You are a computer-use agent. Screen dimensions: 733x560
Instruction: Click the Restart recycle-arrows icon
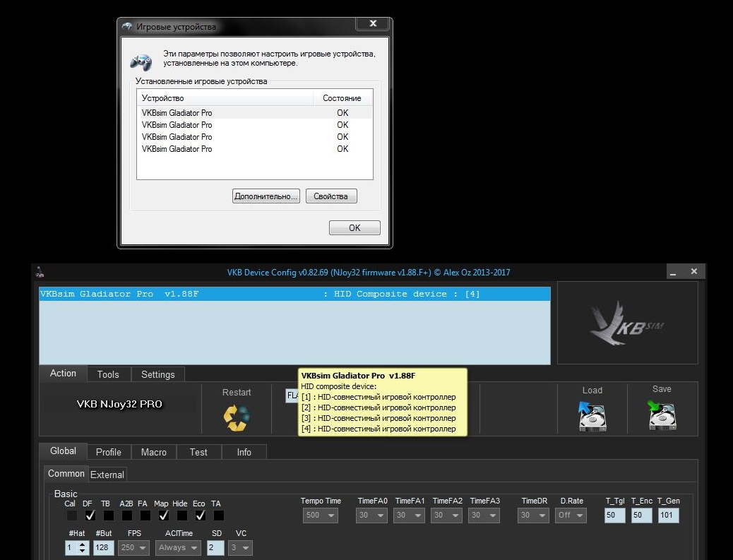(237, 417)
